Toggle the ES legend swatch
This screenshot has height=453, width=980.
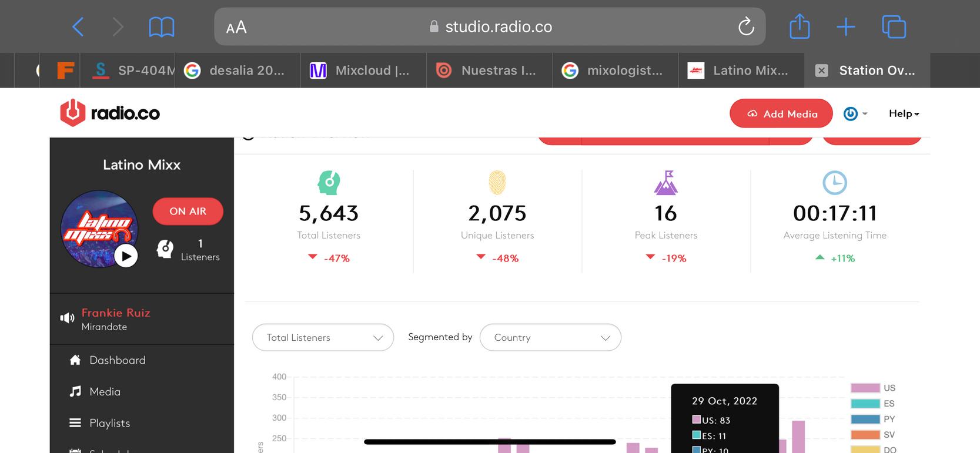(865, 404)
